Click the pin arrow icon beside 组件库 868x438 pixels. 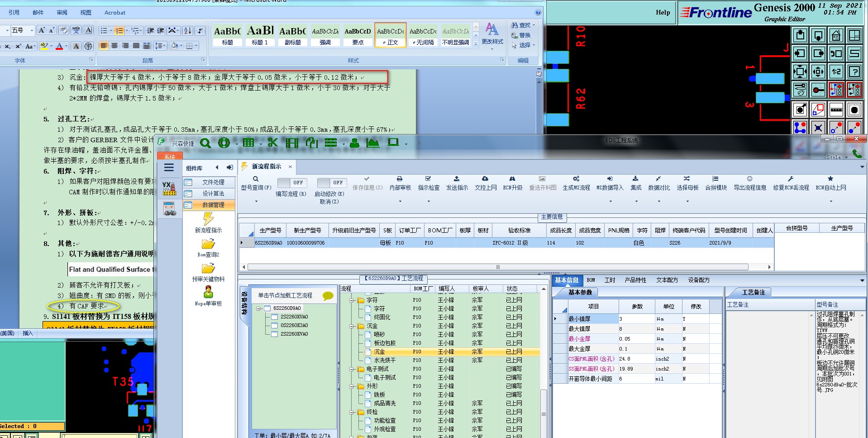click(x=229, y=168)
